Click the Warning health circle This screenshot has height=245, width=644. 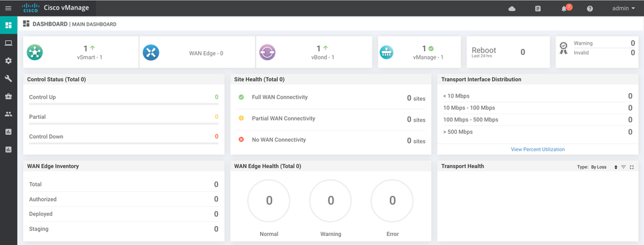coord(330,200)
